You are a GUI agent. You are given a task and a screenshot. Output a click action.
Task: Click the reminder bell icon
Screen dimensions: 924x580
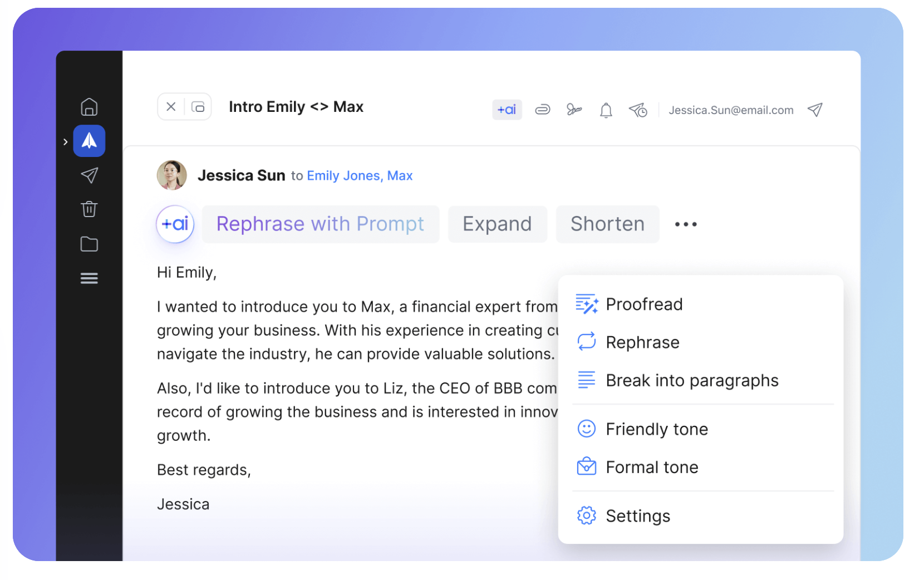(x=606, y=110)
